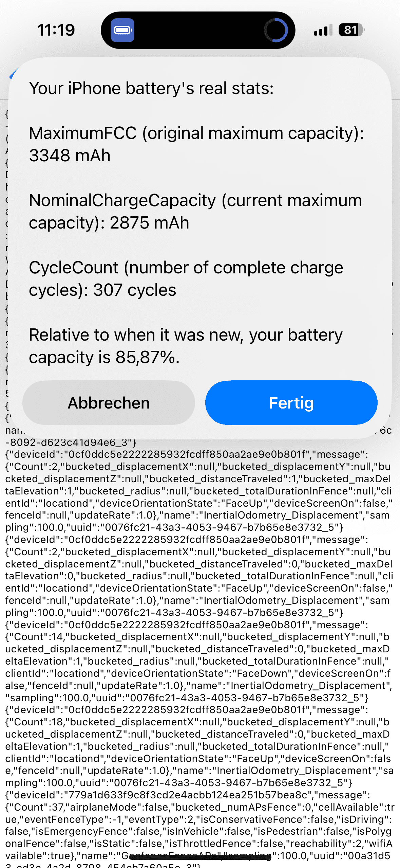Image resolution: width=400 pixels, height=868 pixels.
Task: Tap the CycleCount 307 cycles line
Action: coord(186,278)
